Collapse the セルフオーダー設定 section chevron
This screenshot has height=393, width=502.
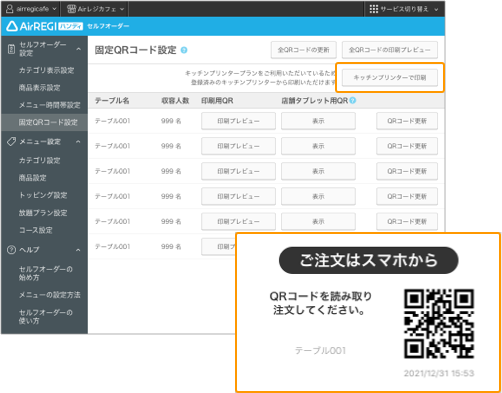coord(78,49)
